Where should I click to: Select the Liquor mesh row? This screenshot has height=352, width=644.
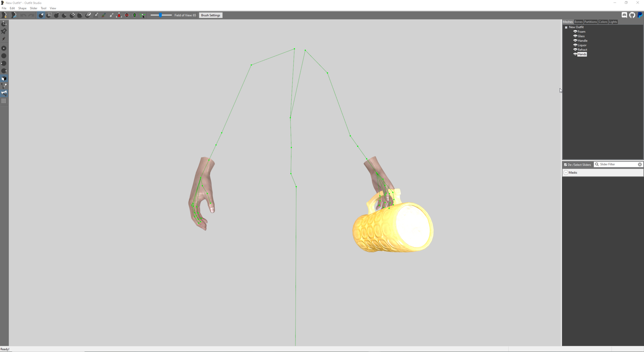pos(582,45)
